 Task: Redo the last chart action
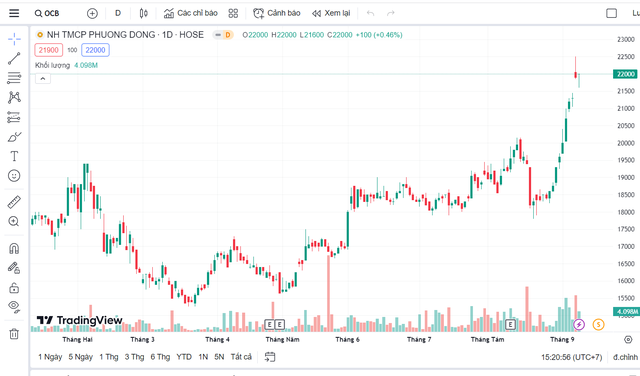click(391, 13)
